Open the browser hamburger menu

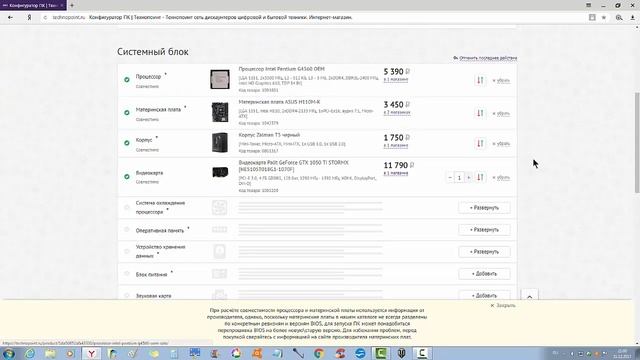pos(589,5)
